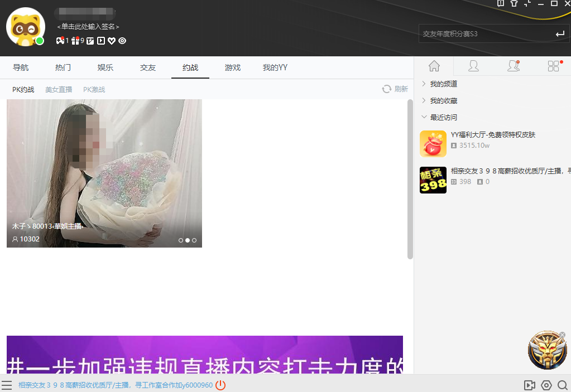Select the 美女直播 category tab

[x=59, y=89]
